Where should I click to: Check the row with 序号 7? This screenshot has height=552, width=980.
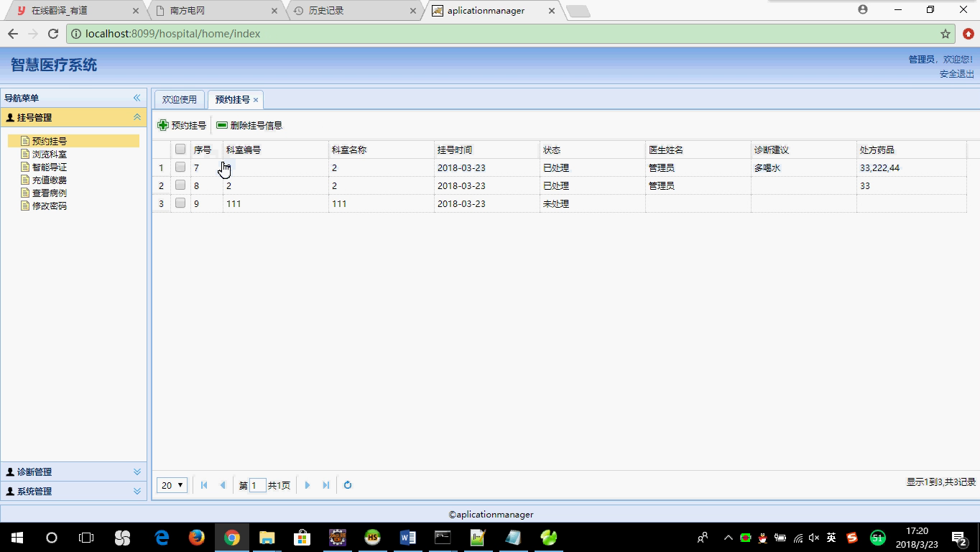[x=180, y=167]
